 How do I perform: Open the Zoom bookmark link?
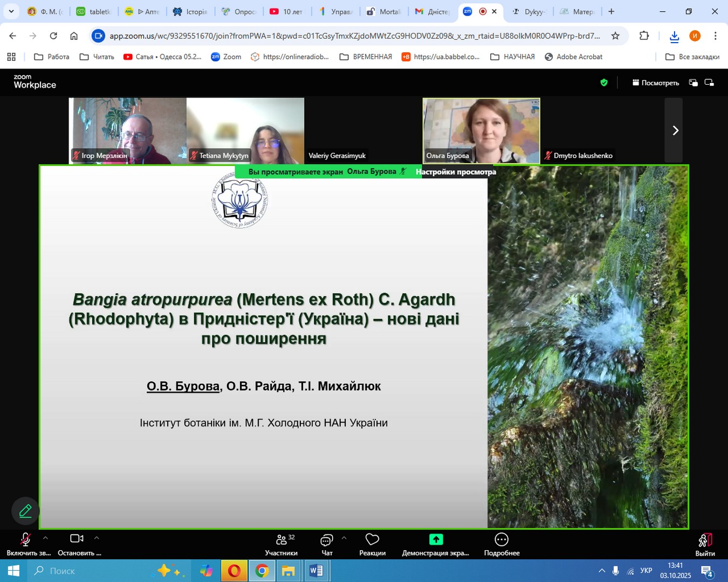pos(226,57)
